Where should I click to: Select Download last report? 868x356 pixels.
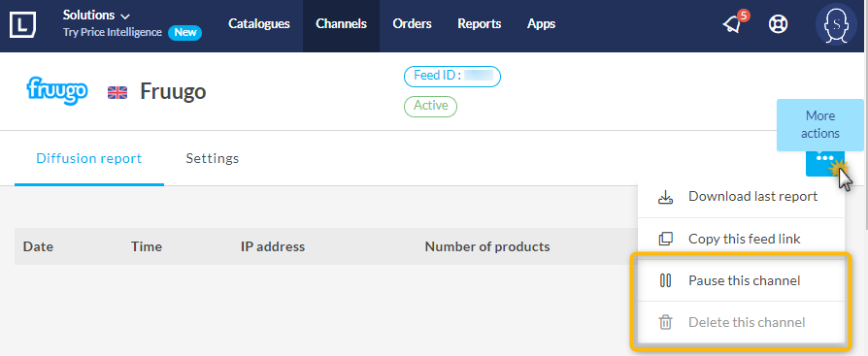pos(741,197)
